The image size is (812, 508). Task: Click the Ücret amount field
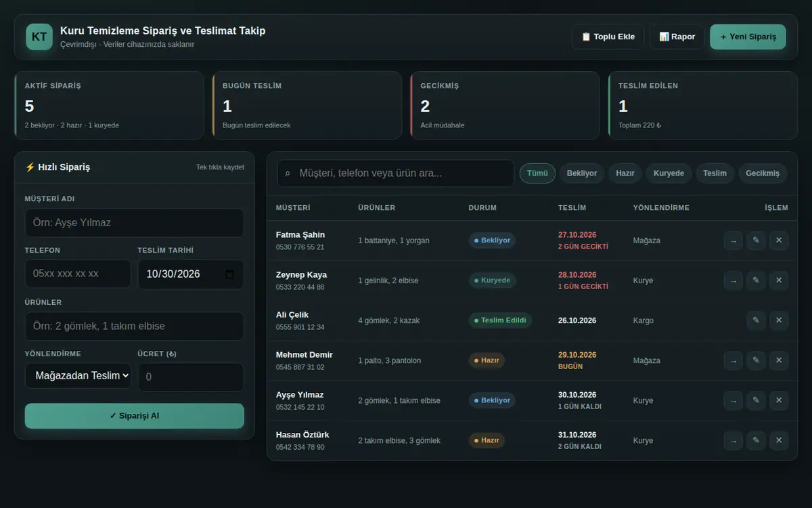[191, 377]
